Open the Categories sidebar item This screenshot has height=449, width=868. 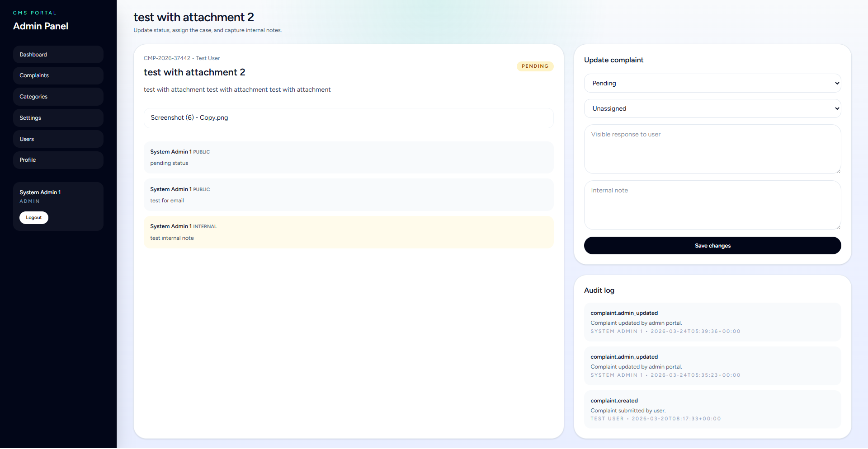pyautogui.click(x=58, y=97)
